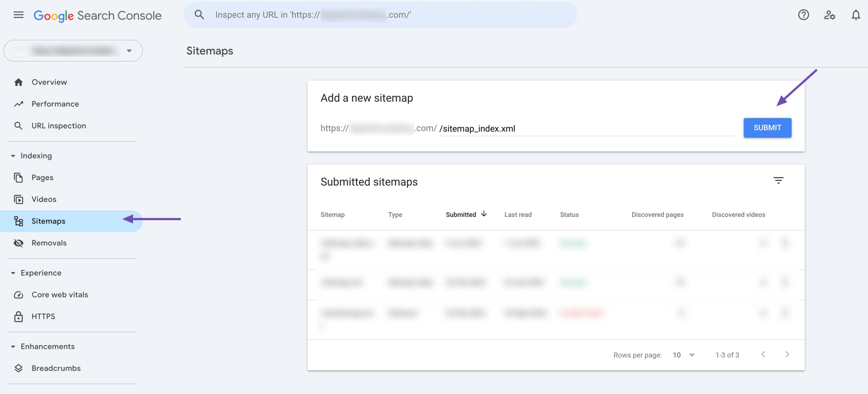The width and height of the screenshot is (868, 394).
Task: Click the Breadcrumbs icon under Enhancements
Action: [x=19, y=368]
